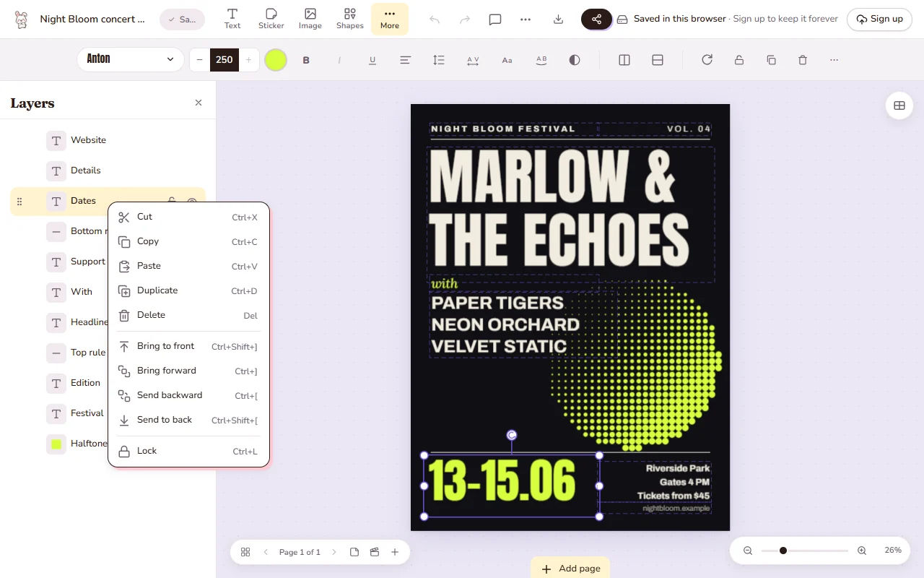924x578 pixels.
Task: Click the dark share button
Action: 596,20
